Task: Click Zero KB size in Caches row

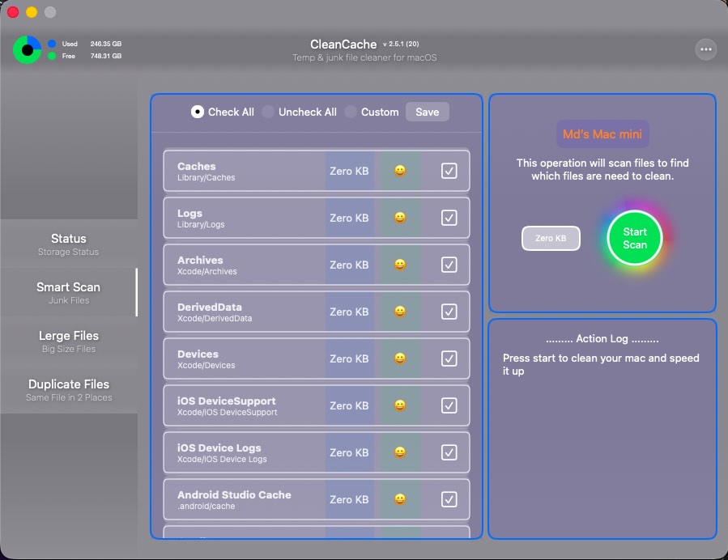Action: click(x=349, y=172)
